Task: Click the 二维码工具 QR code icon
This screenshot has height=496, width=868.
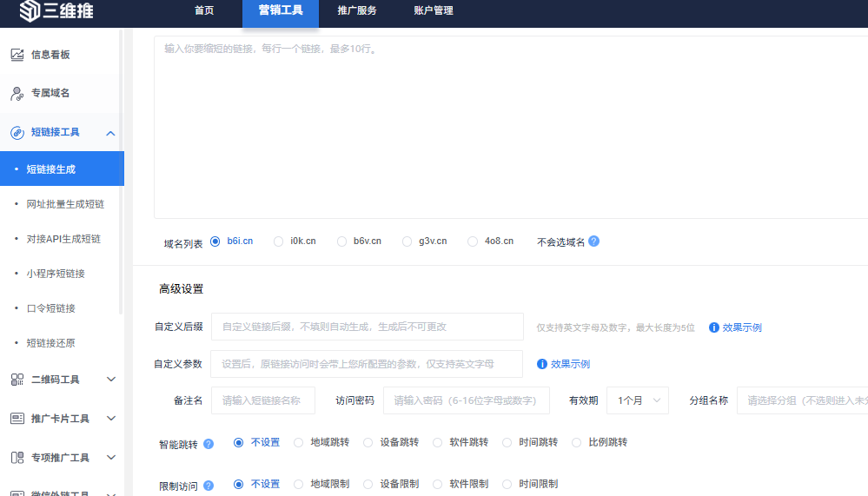Action: pyautogui.click(x=17, y=380)
